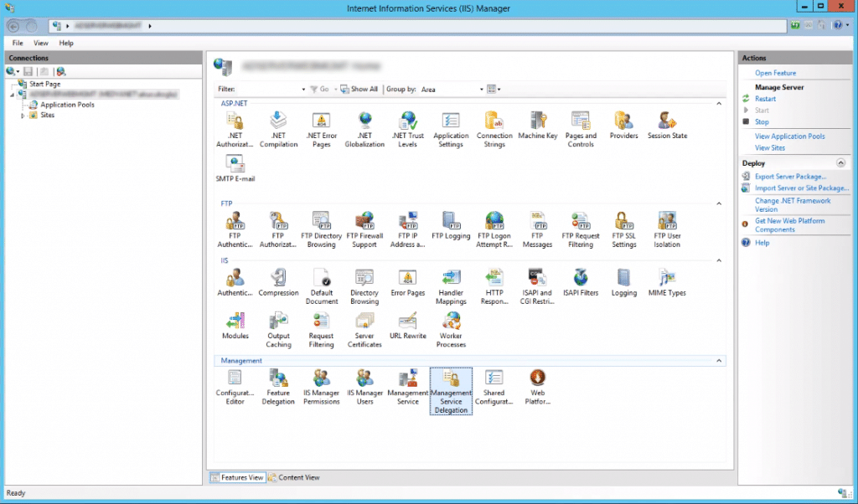Screen dimensions: 858x504
Task: Open URL Rewrite feature
Action: pos(408,325)
